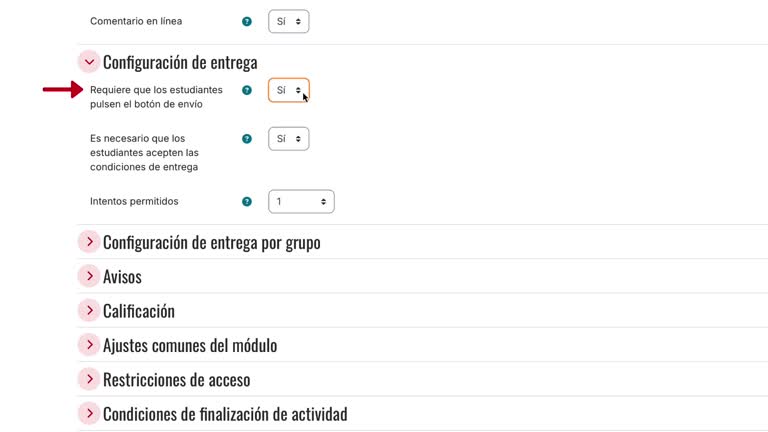The width and height of the screenshot is (768, 432).
Task: Click the Ajustes comunes del módulo heading text
Action: (190, 345)
